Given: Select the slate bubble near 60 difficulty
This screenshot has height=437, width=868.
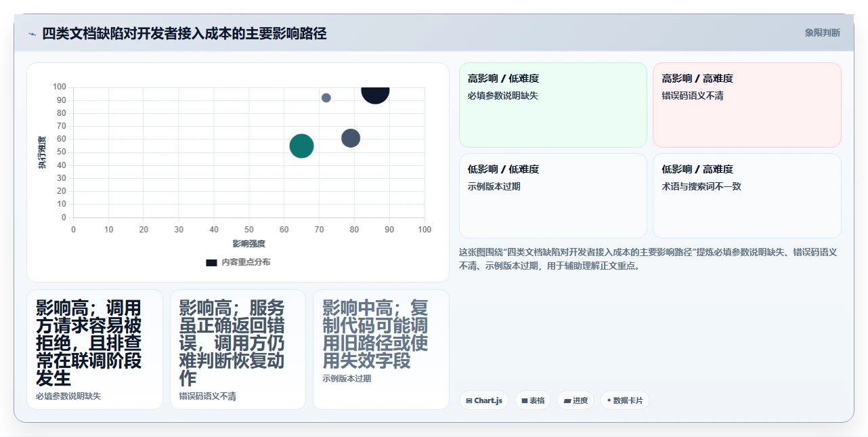Looking at the screenshot, I should (x=350, y=138).
